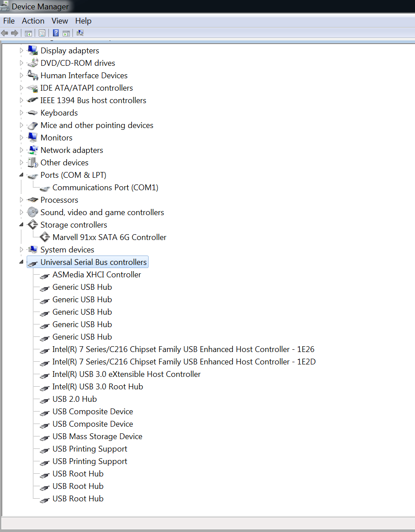The height and width of the screenshot is (532, 415).
Task: Select Intel USB Enhanced Host Controller - 1E2D
Action: coord(184,362)
